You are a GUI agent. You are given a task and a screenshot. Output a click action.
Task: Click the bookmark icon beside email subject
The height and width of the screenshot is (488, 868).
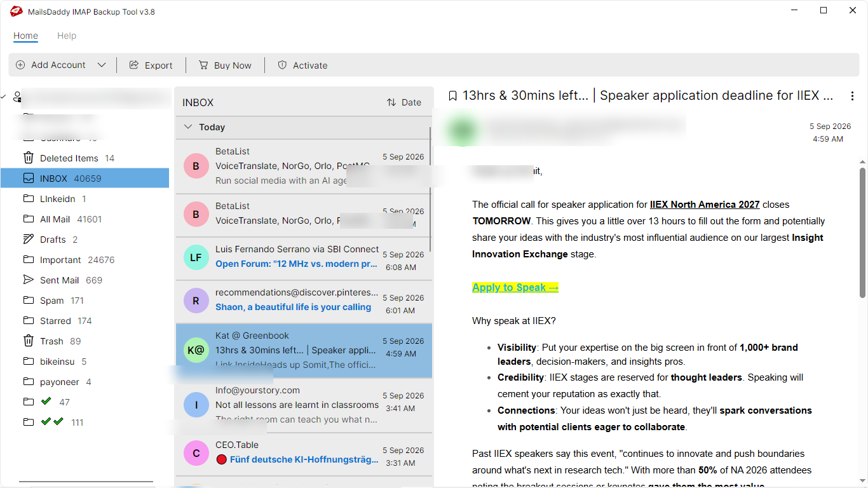point(453,96)
